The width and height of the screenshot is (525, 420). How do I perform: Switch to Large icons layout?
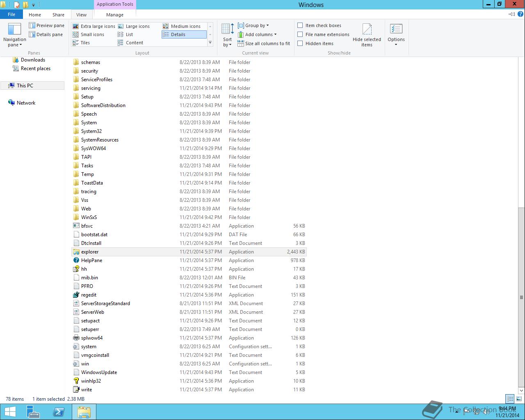click(134, 26)
